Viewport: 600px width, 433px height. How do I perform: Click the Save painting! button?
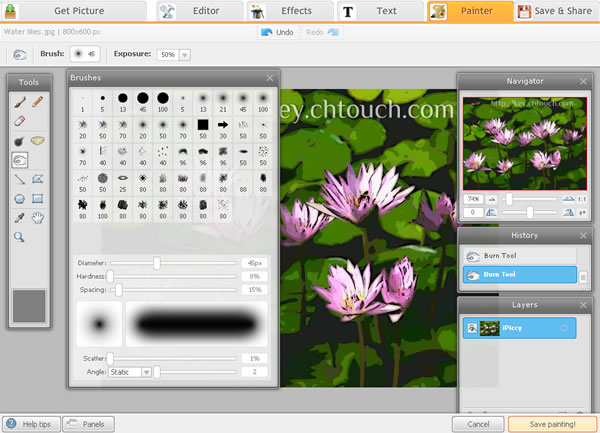pos(546,424)
